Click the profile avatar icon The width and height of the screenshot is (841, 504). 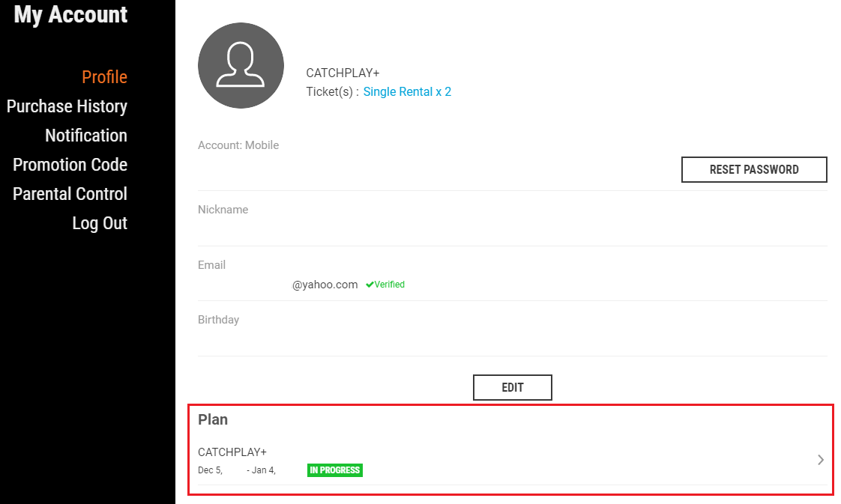coord(241,66)
